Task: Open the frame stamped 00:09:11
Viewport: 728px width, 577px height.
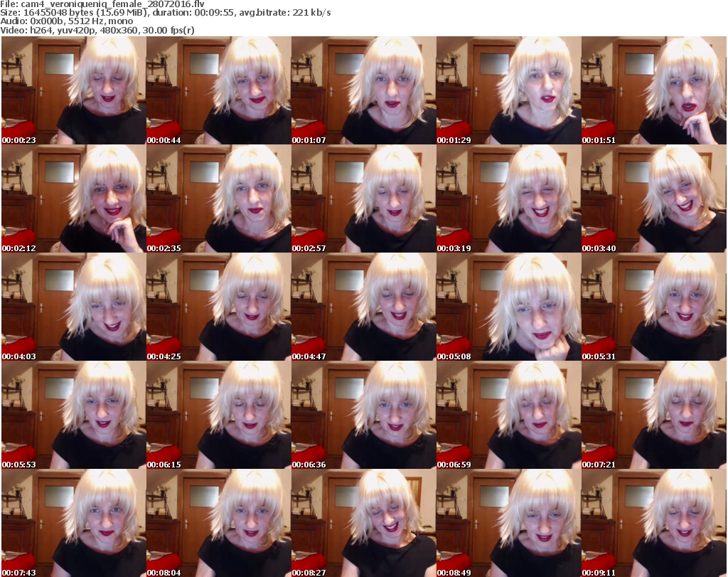Action: [x=654, y=523]
